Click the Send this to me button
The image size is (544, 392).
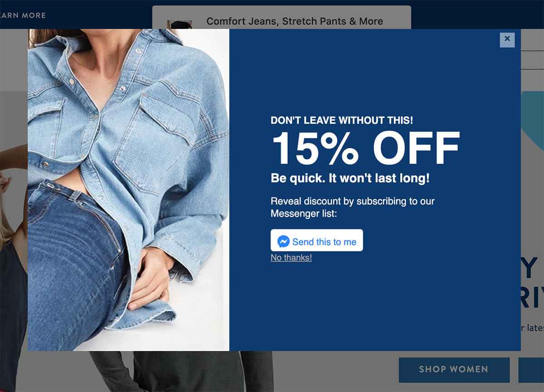click(316, 240)
